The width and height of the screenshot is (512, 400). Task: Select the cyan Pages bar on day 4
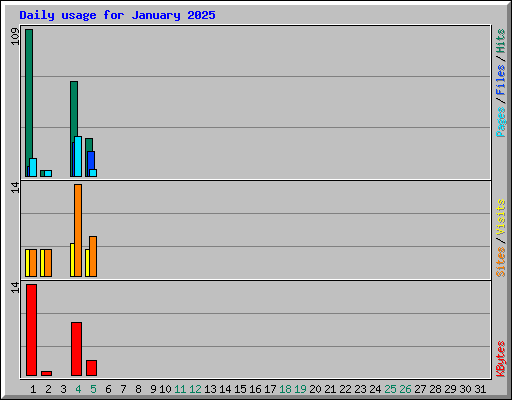pyautogui.click(x=78, y=156)
